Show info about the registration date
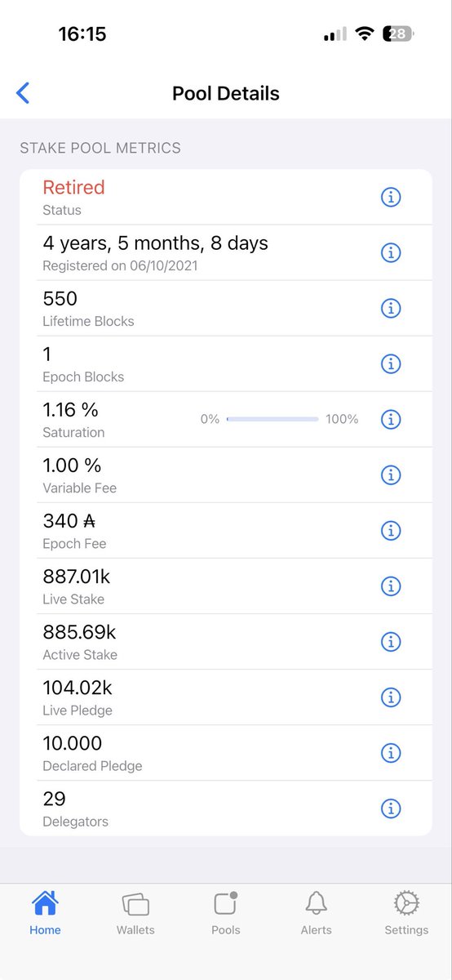This screenshot has width=452, height=980. (x=391, y=252)
